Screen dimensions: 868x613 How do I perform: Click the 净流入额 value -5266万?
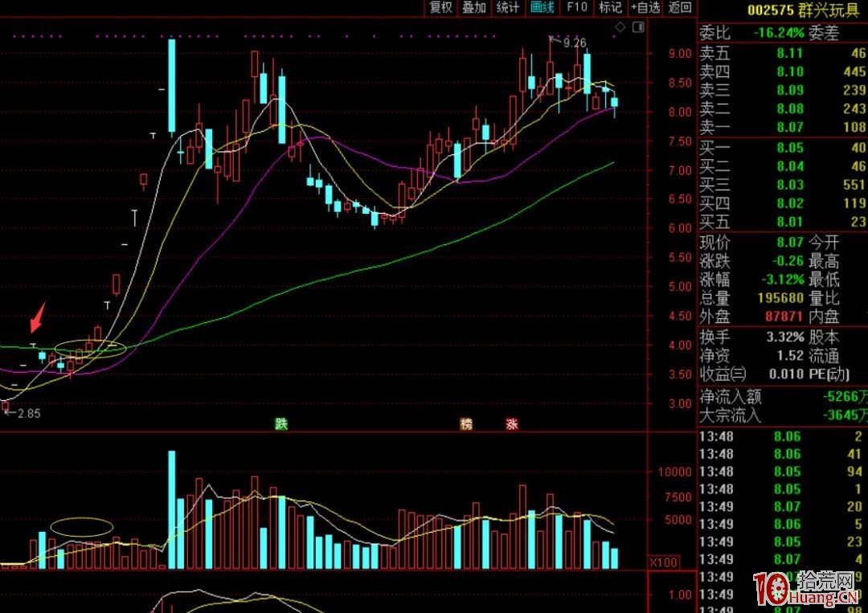844,396
